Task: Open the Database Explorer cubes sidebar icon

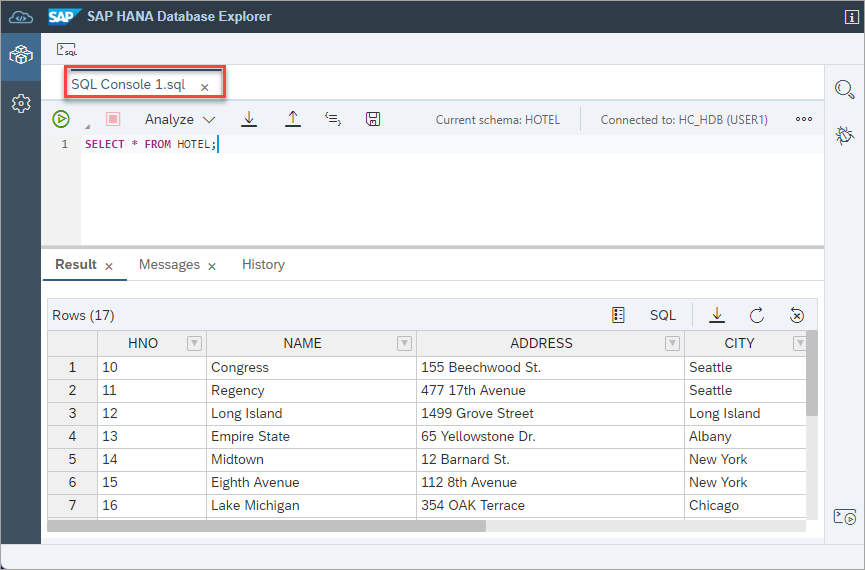Action: click(21, 55)
